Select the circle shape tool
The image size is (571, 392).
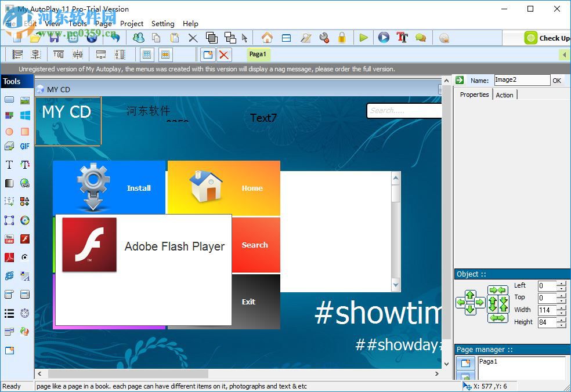coord(9,132)
